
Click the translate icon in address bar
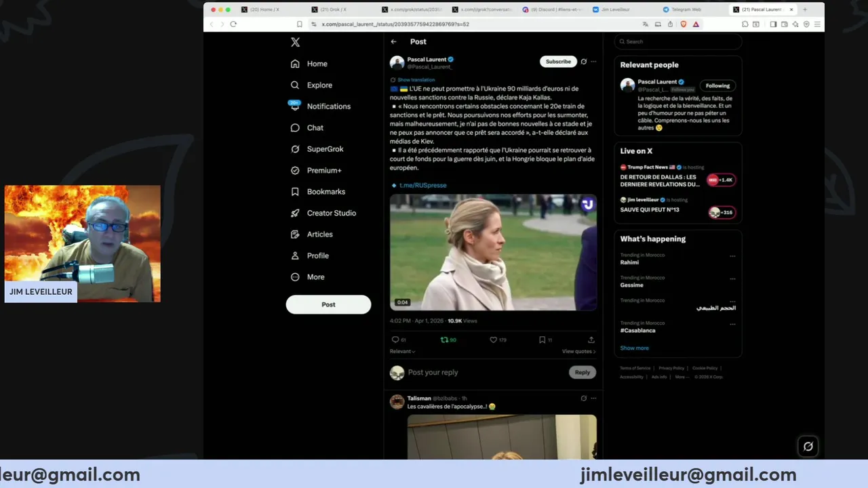pos(646,24)
